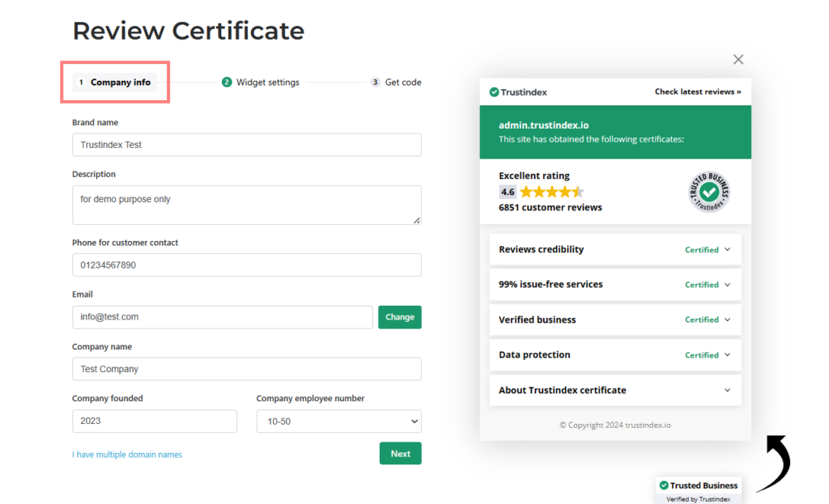Click into the Brand name input field
829x504 pixels.
246,145
